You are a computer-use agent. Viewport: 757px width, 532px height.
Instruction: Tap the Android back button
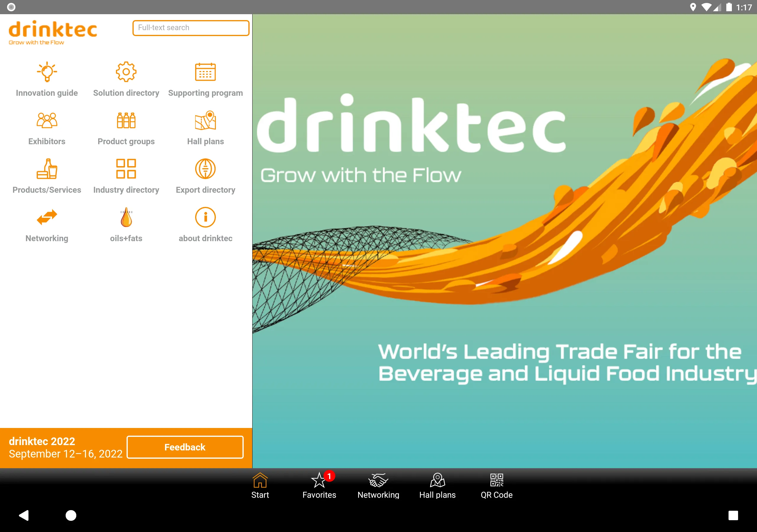pyautogui.click(x=24, y=515)
